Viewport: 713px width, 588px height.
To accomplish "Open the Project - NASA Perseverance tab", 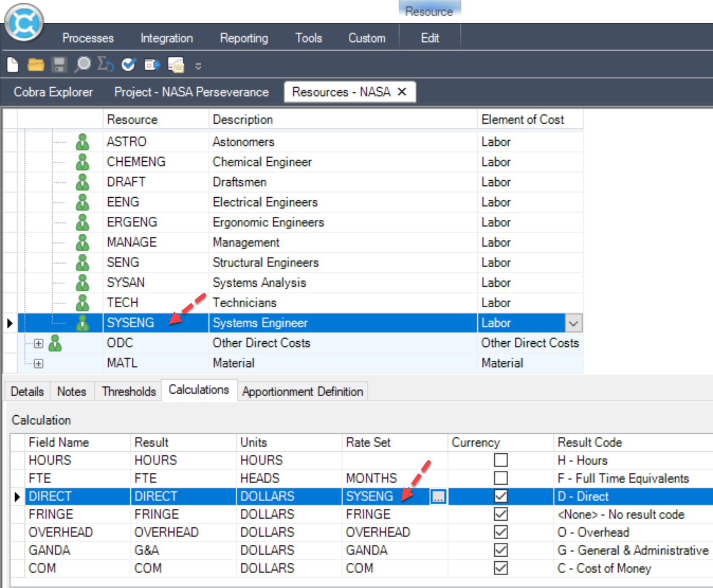I will coord(191,92).
